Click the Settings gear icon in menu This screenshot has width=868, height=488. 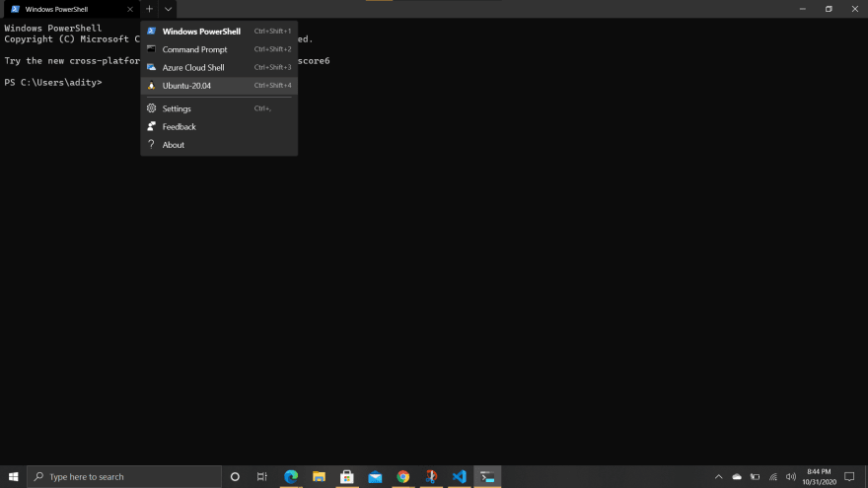pos(151,107)
